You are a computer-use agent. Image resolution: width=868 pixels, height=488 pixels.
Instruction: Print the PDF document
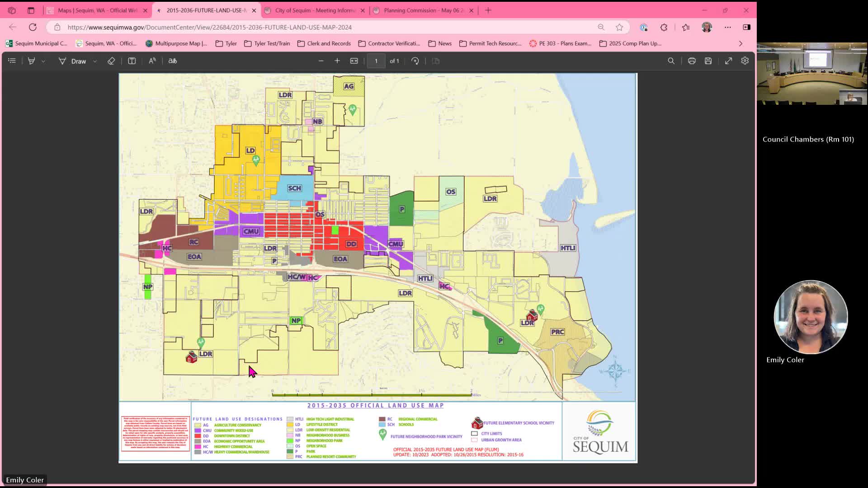pos(692,61)
